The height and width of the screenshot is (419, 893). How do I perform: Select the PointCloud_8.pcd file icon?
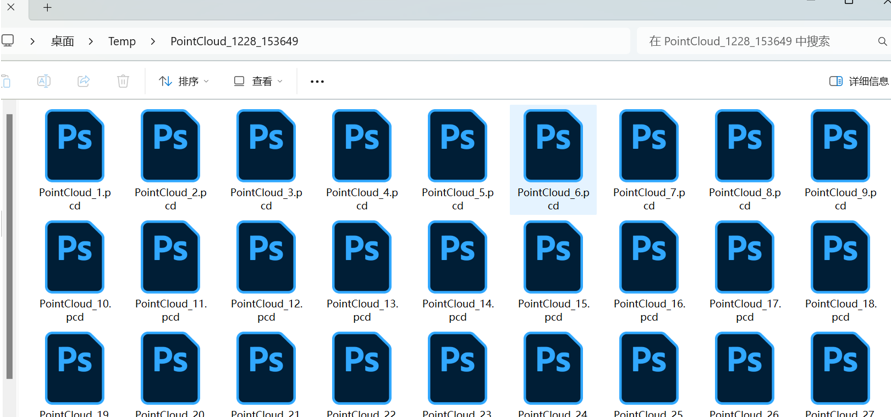(x=744, y=146)
